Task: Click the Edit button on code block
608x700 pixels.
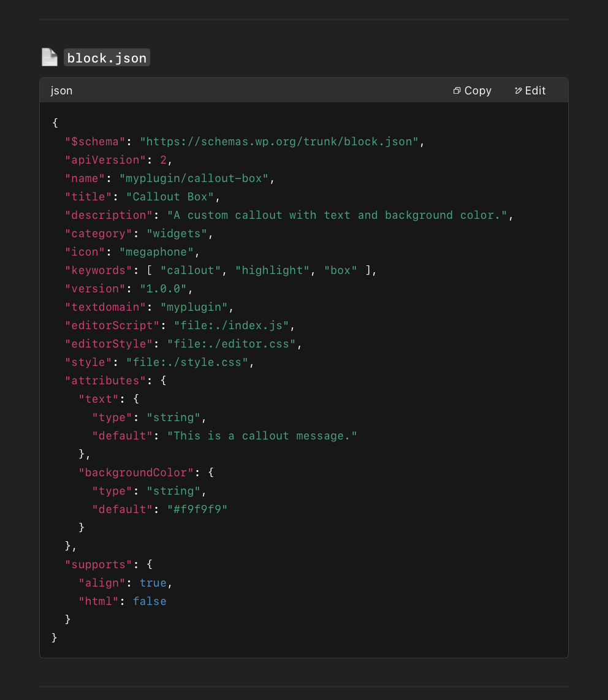Action: tap(530, 91)
